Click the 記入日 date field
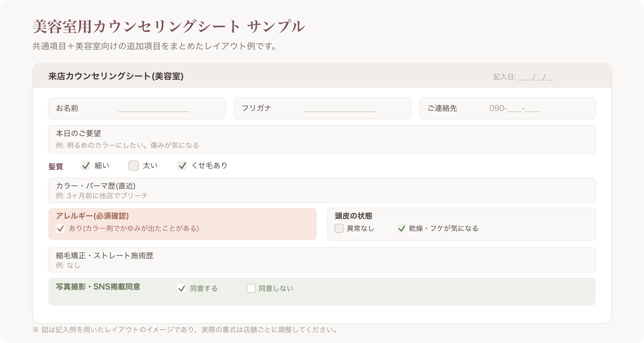Image resolution: width=644 pixels, height=343 pixels. (x=523, y=77)
